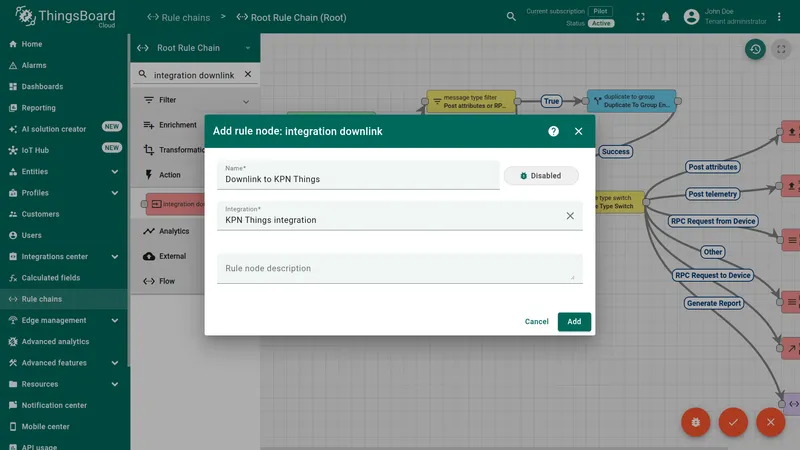
Task: Click Rule chains breadcrumb link
Action: (x=179, y=17)
